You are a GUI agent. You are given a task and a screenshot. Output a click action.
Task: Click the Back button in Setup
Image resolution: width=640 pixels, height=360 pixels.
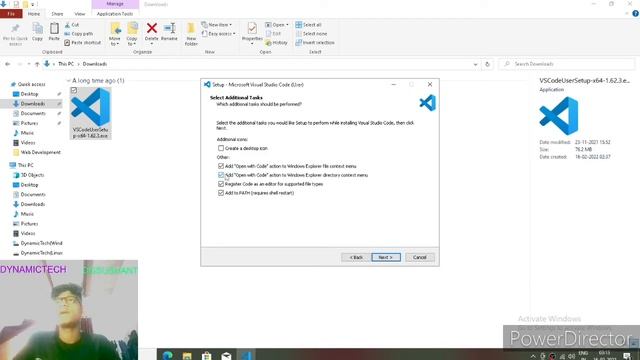[356, 258]
